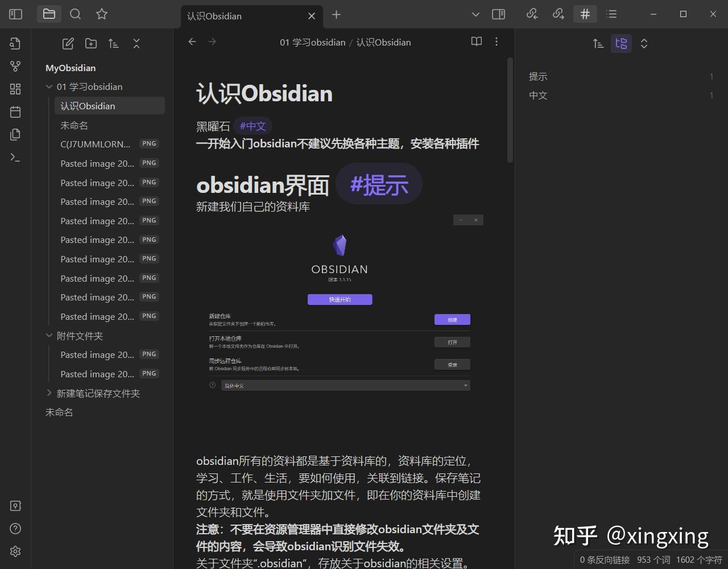Insert a template
The image size is (728, 569).
(15, 134)
